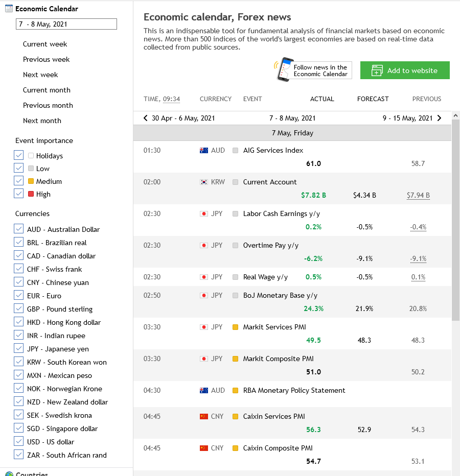The height and width of the screenshot is (476, 460).
Task: Click low importance marker for BoJ Monetary Base
Action: pyautogui.click(x=235, y=295)
